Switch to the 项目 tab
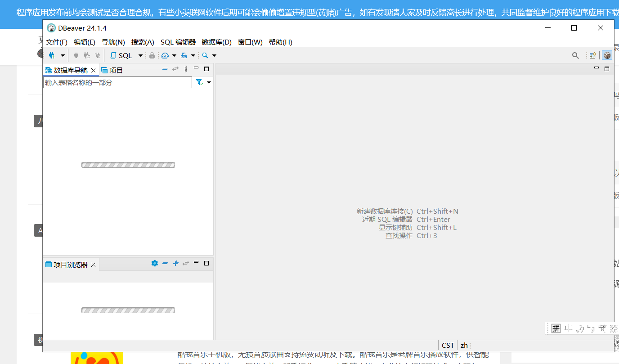The image size is (619, 364). (112, 70)
